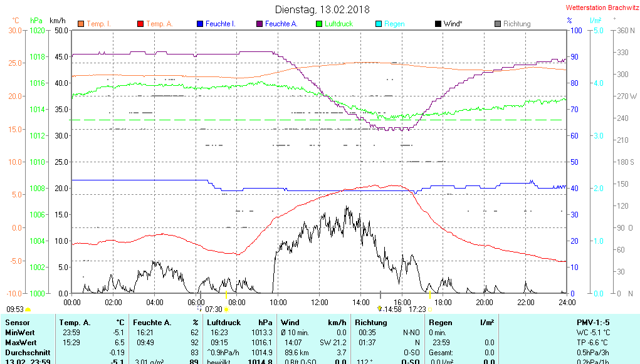The image size is (640, 364).
Task: Click the Sensor column header in table
Action: click(x=17, y=323)
